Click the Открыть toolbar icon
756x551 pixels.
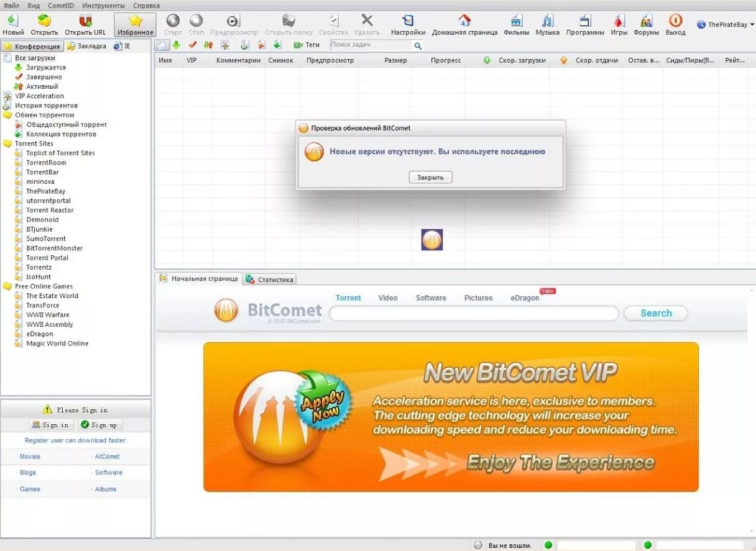(44, 24)
